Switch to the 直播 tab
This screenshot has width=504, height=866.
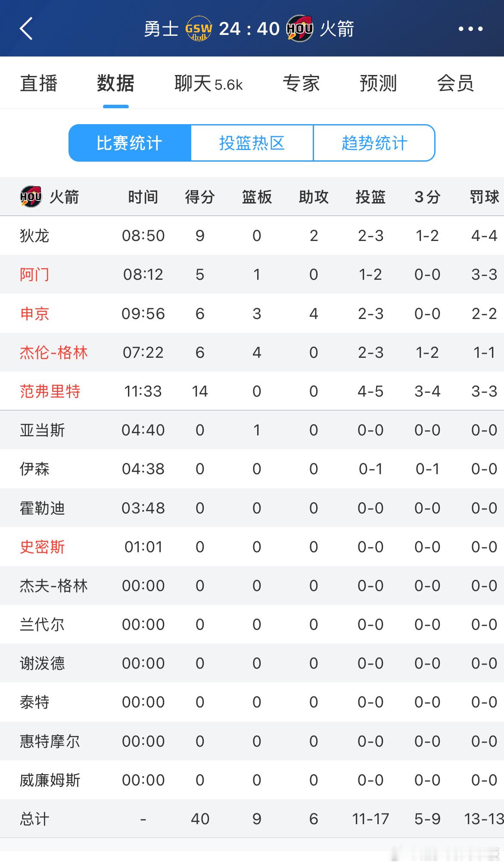click(x=39, y=83)
